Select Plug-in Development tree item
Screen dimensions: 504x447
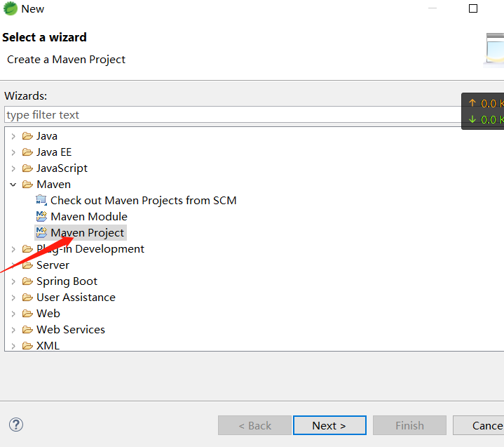(90, 249)
